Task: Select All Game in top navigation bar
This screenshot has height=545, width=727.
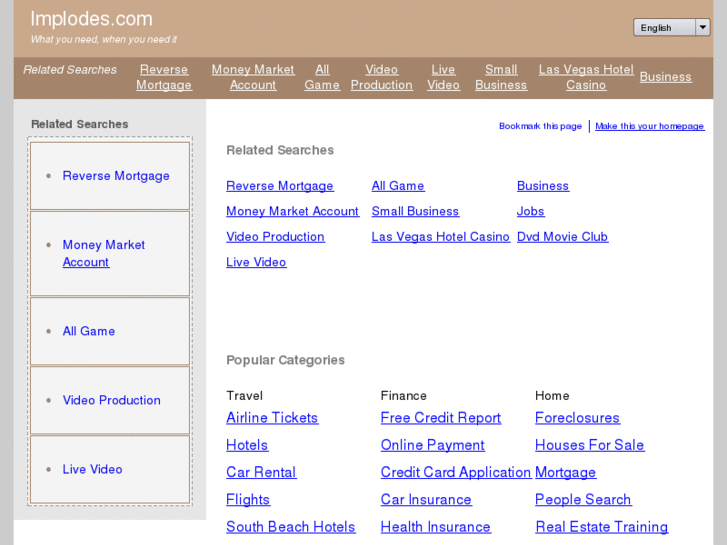Action: tap(322, 77)
